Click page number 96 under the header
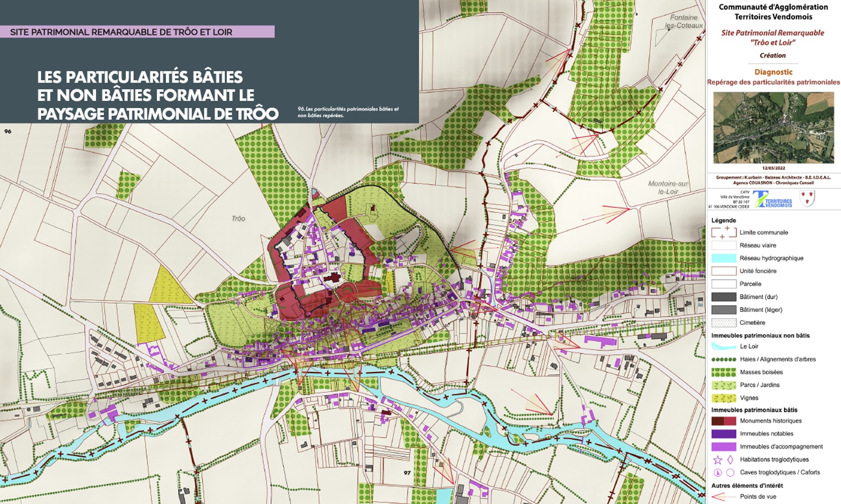Image resolution: width=841 pixels, height=504 pixels. pyautogui.click(x=8, y=131)
